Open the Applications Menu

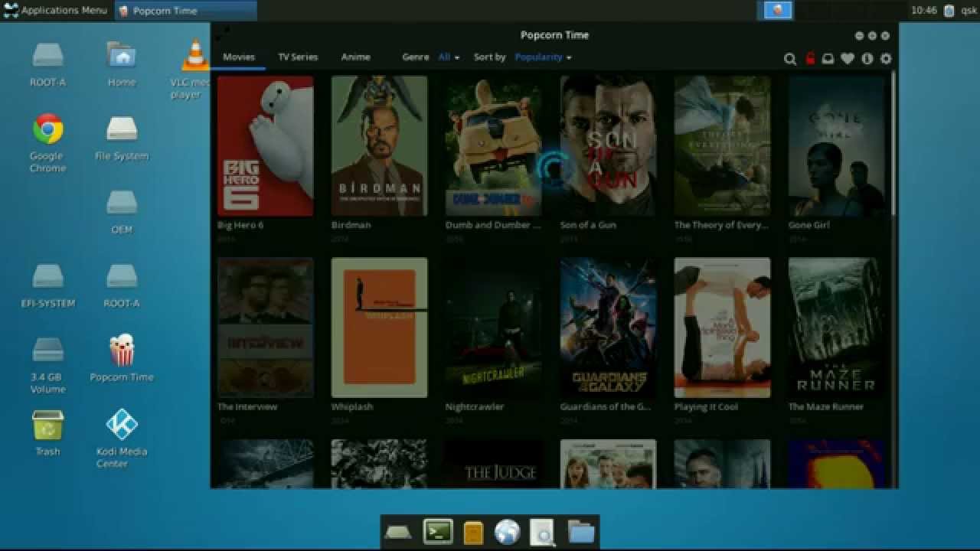click(x=55, y=10)
